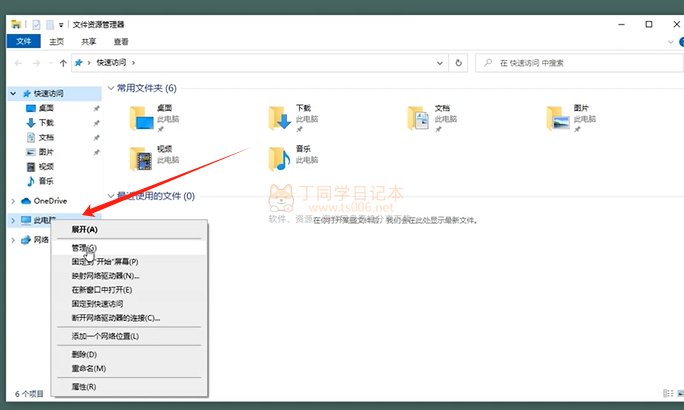Click the refresh button beside address bar
Screen dimensions: 684x410
[458, 63]
